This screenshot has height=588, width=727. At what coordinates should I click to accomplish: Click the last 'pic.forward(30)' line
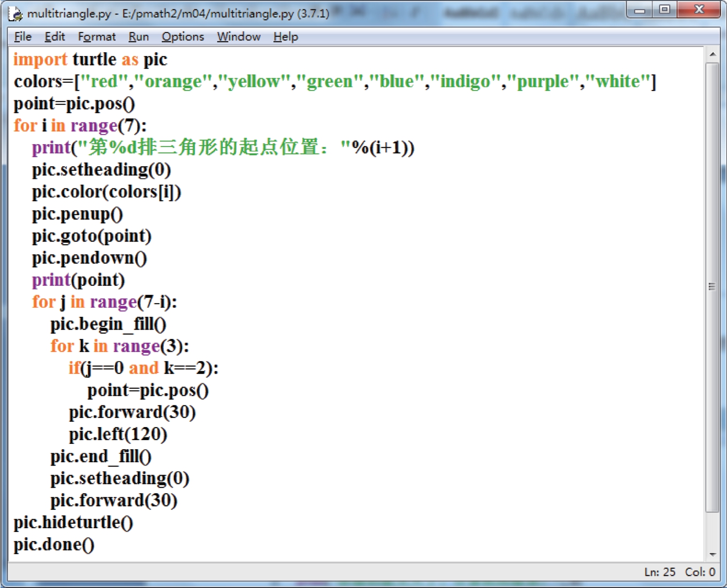coord(114,500)
